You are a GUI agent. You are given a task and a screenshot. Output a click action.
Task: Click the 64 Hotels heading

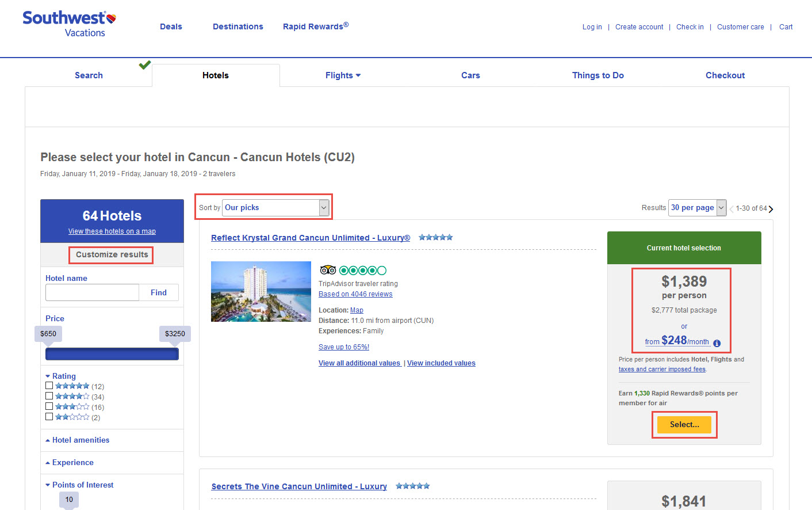click(x=112, y=216)
